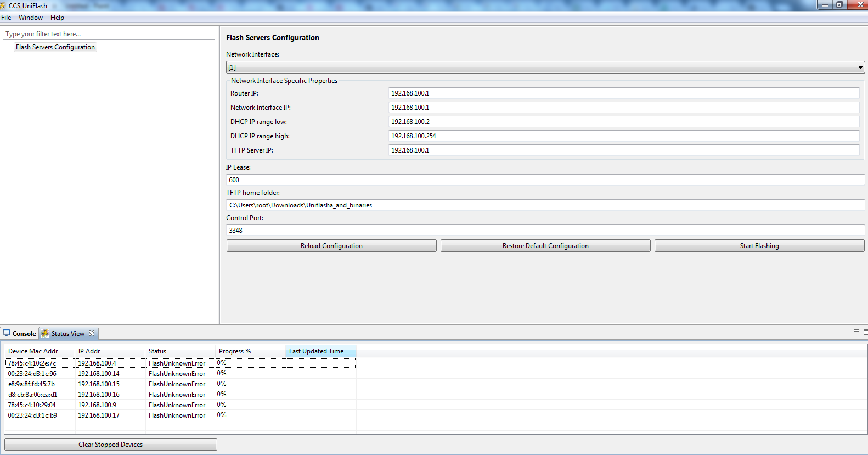
Task: Select device e8:9a:8f:fd:45:7b
Action: pos(31,384)
